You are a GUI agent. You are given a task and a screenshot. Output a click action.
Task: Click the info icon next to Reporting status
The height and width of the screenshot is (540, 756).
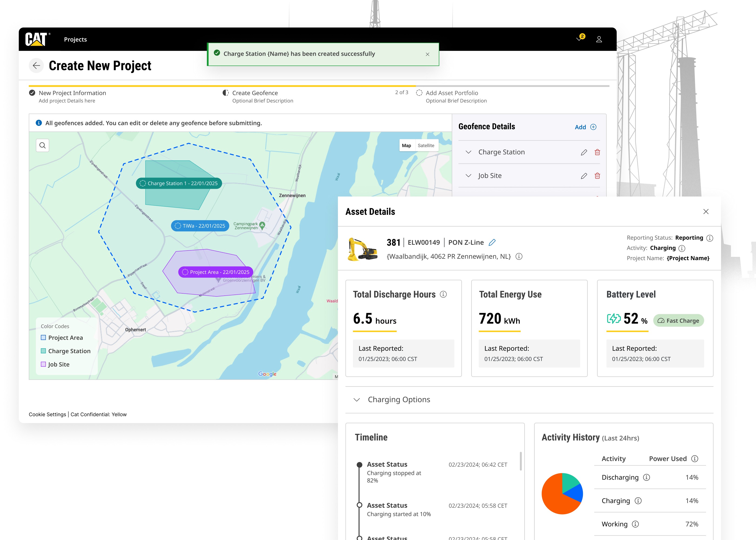pos(710,238)
